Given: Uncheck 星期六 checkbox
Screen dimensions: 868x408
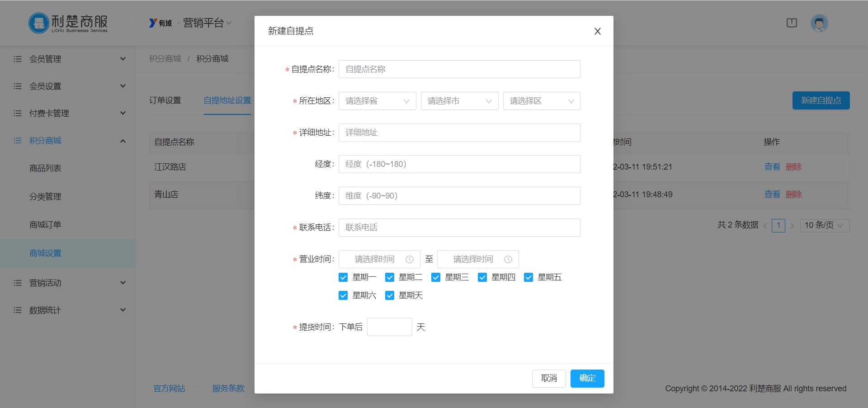Looking at the screenshot, I should tap(343, 295).
